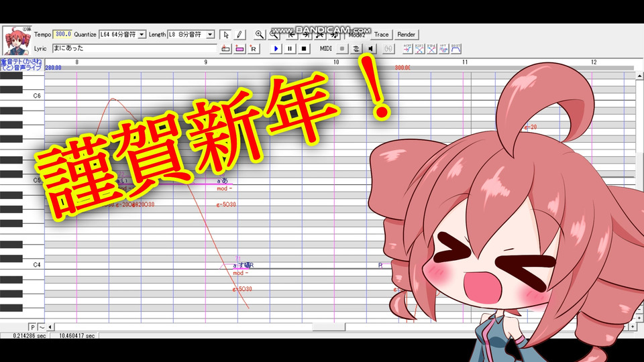Toggle the Mode2 button
This screenshot has width=644, height=362.
[356, 35]
